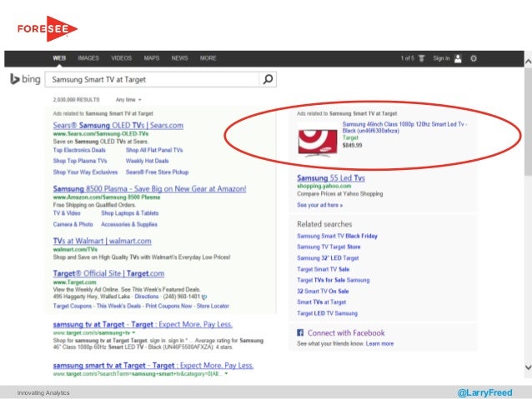The height and width of the screenshot is (399, 532).
Task: Open Camera & Photo link
Action: [x=73, y=224]
